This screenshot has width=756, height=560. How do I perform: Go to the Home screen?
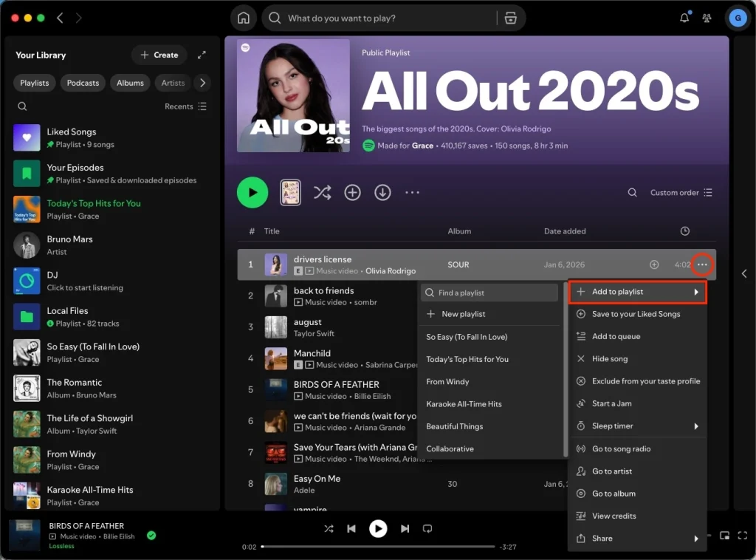244,17
